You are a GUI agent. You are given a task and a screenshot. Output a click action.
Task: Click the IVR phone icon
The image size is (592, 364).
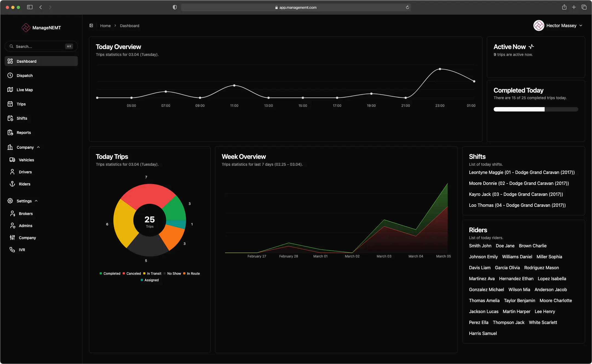pos(12,250)
